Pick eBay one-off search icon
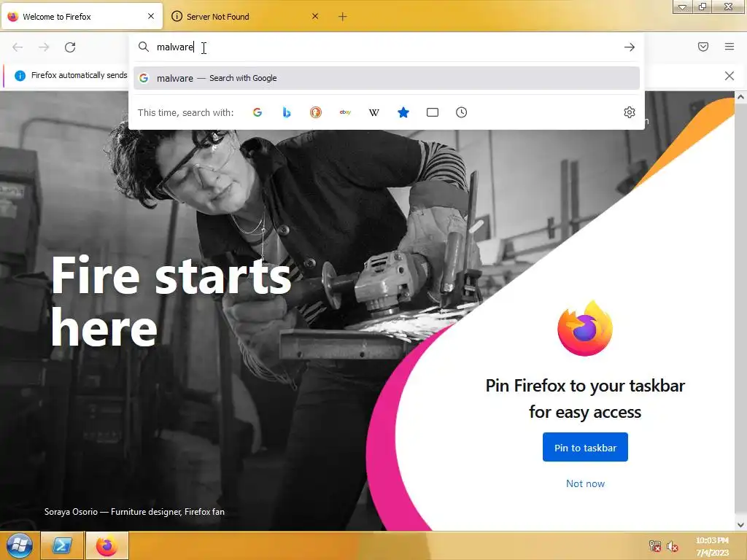This screenshot has height=560, width=747. click(345, 112)
